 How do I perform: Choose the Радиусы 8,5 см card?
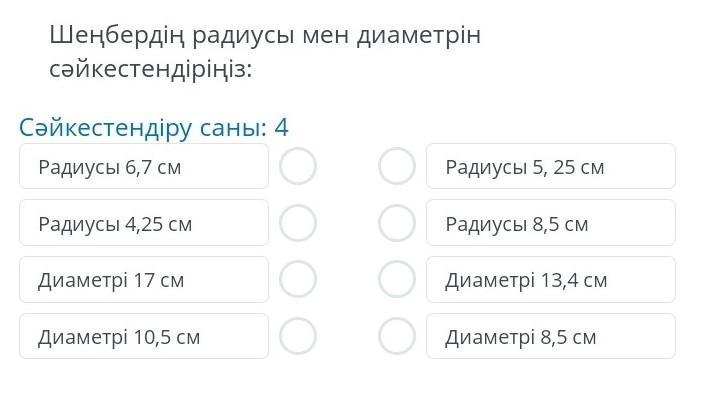tap(550, 224)
